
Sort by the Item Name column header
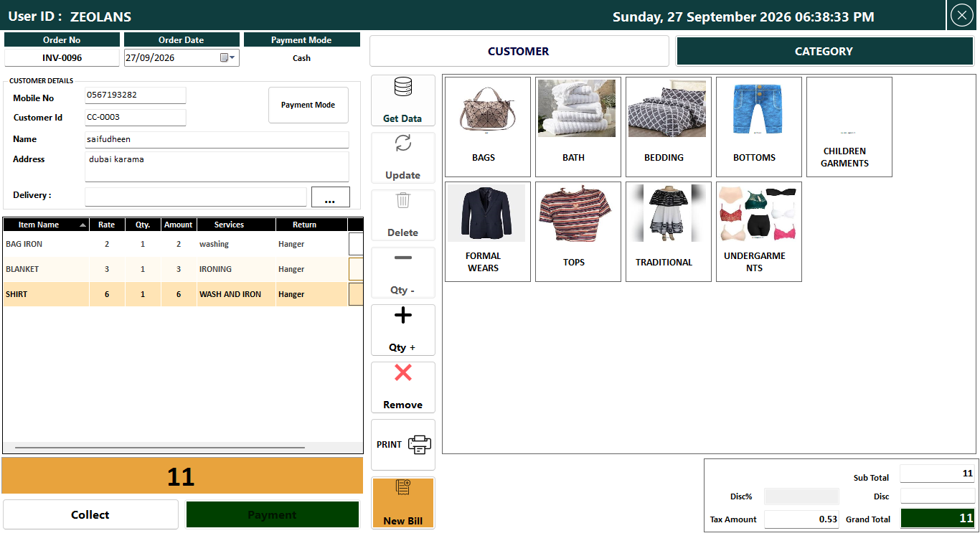pyautogui.click(x=47, y=225)
